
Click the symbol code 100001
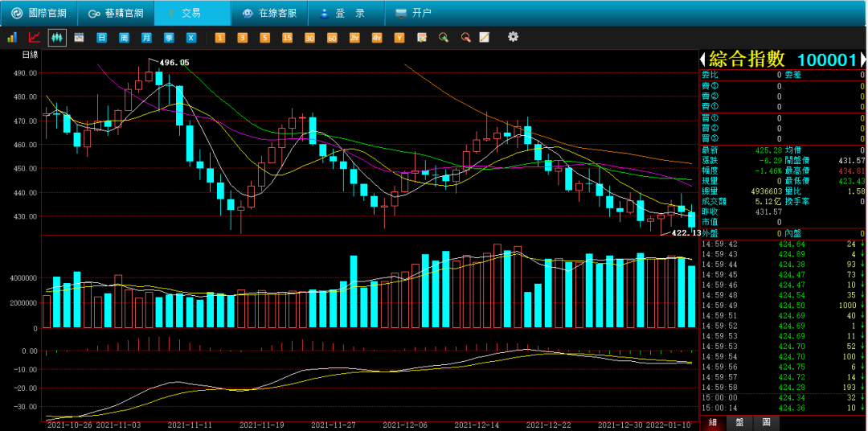827,60
